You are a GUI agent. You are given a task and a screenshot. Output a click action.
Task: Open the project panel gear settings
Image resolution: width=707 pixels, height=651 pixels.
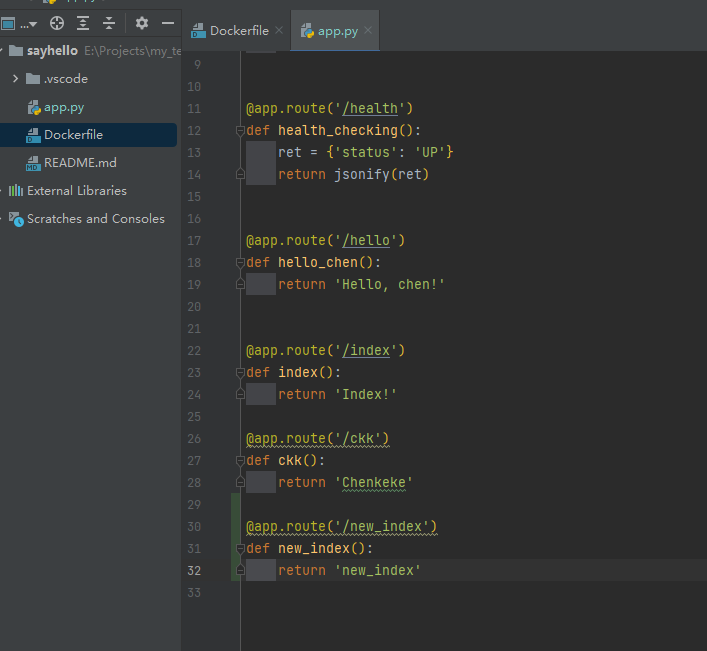pyautogui.click(x=142, y=23)
